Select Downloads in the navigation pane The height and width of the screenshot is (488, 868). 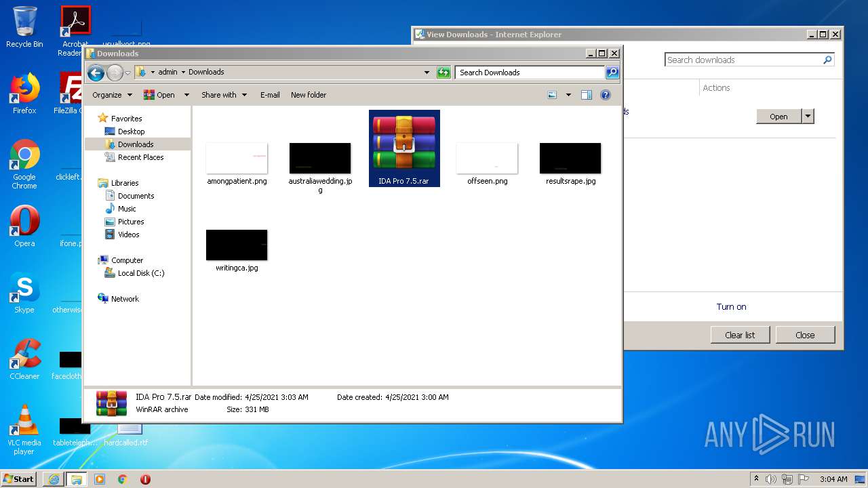(x=136, y=144)
